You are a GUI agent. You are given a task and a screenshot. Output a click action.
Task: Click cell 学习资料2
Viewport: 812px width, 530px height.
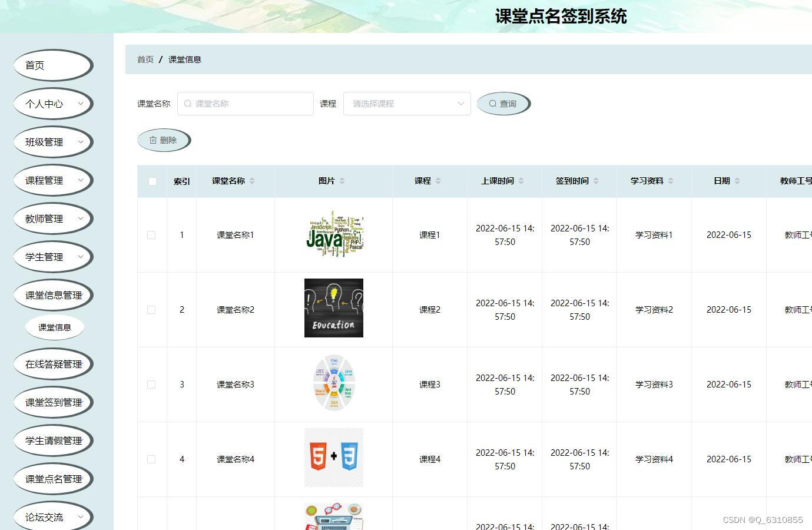[654, 310]
